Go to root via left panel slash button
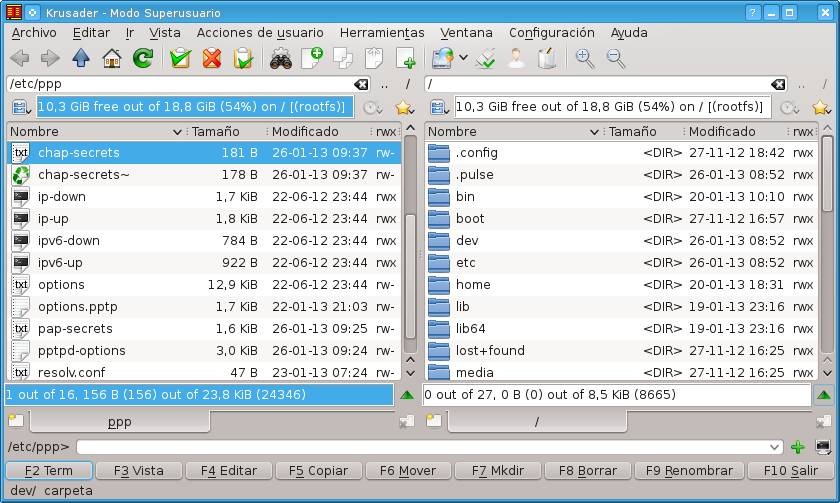 coord(408,84)
